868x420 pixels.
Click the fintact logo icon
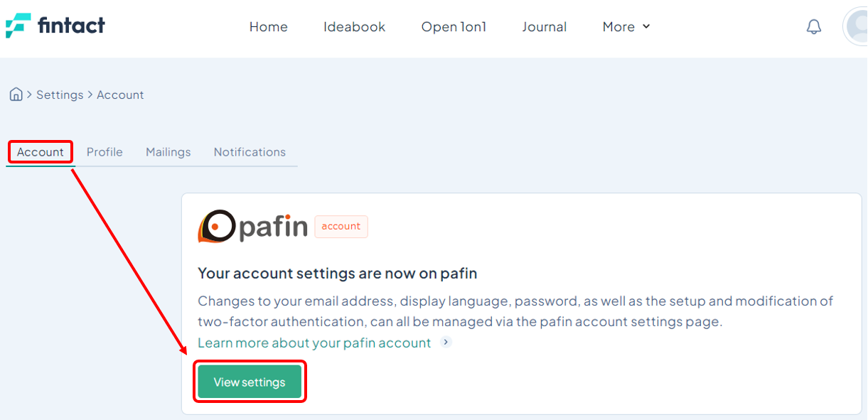click(x=18, y=26)
